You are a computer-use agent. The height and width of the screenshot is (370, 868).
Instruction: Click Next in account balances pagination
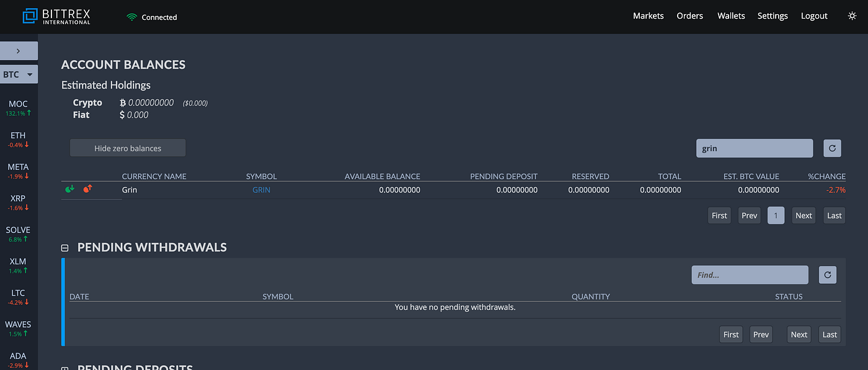pos(804,215)
